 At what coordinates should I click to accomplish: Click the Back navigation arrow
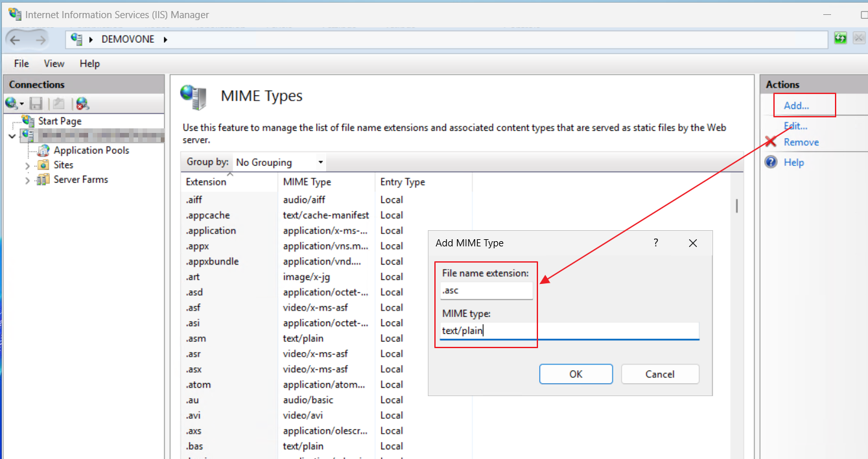tap(15, 40)
